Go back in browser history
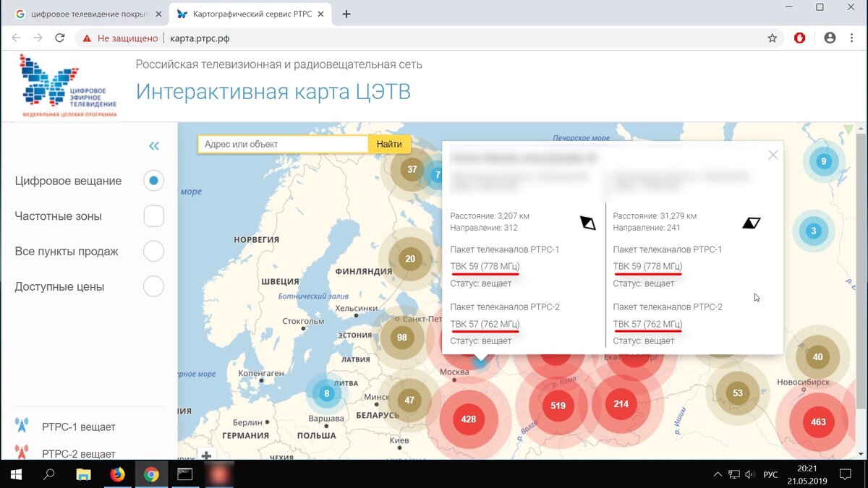 click(x=16, y=38)
